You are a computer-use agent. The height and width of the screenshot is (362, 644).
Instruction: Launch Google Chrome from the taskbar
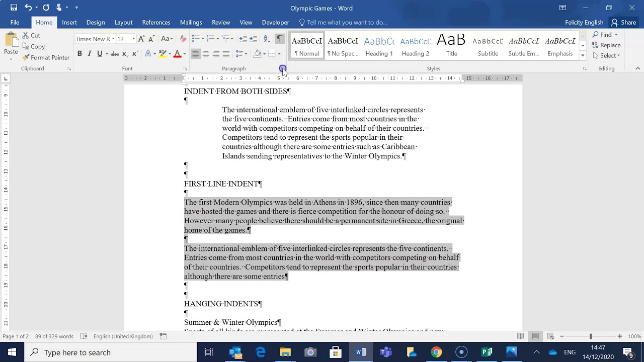coord(436,352)
